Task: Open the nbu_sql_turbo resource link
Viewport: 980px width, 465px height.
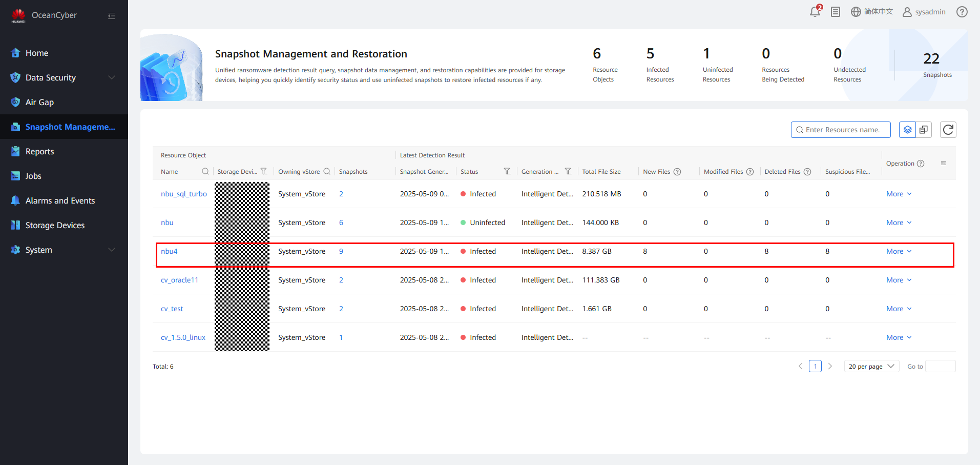Action: tap(183, 194)
